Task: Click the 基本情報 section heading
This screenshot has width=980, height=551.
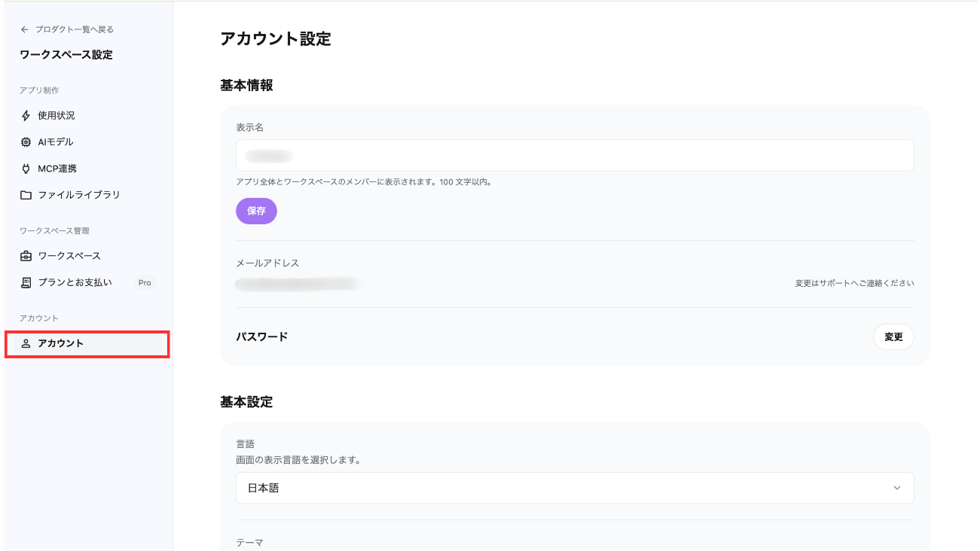Action: tap(246, 86)
